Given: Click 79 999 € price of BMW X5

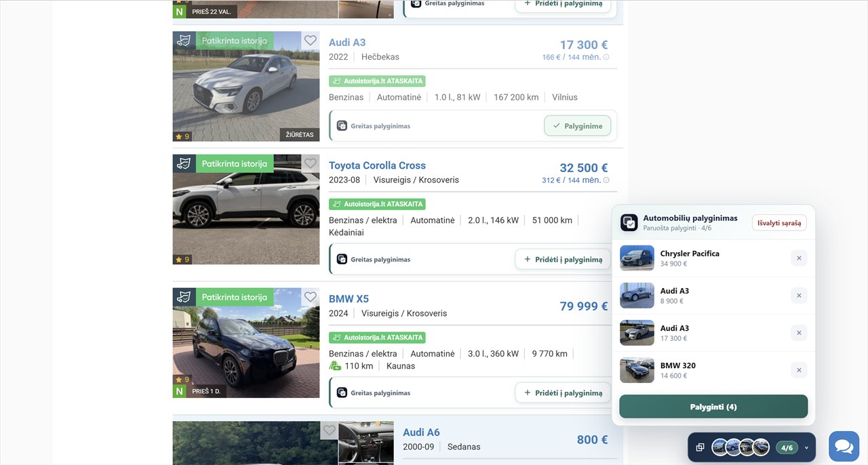Looking at the screenshot, I should (x=584, y=306).
